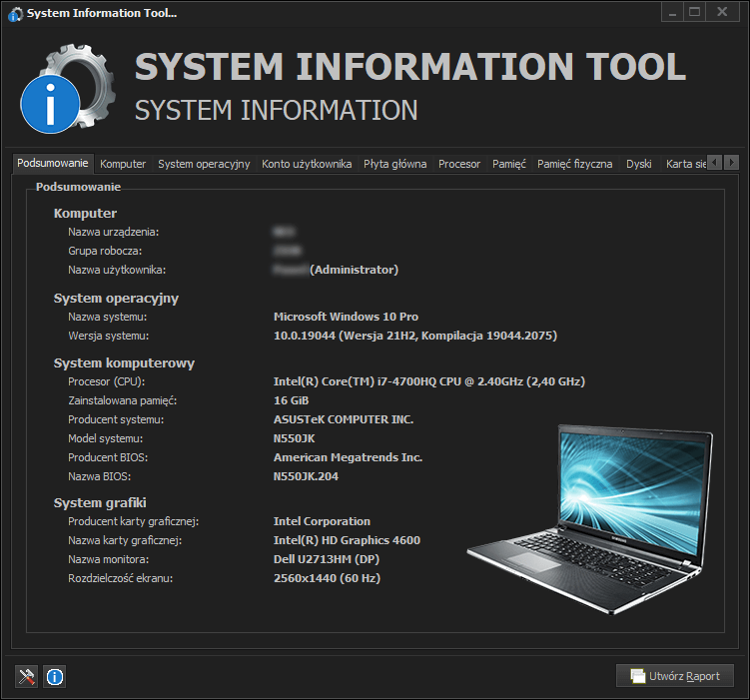This screenshot has width=750, height=700.
Task: Click the large gear info logo
Action: pyautogui.click(x=68, y=89)
